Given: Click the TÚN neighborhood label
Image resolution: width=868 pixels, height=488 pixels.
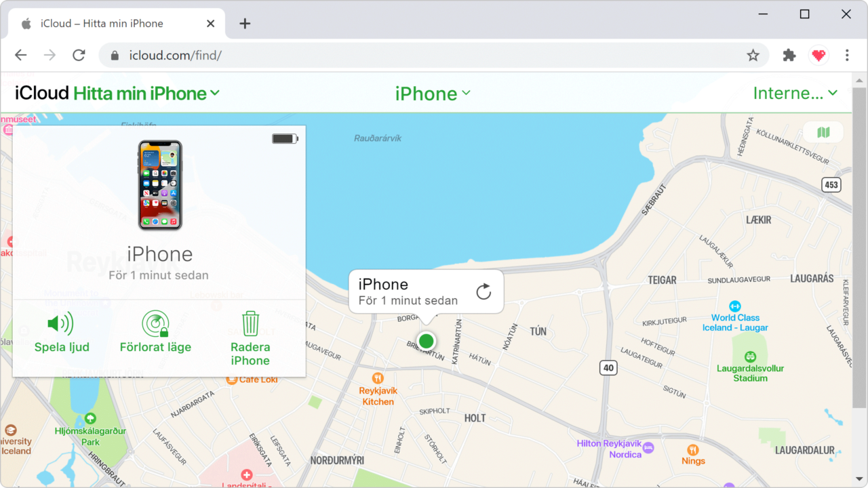Looking at the screenshot, I should pyautogui.click(x=538, y=331).
